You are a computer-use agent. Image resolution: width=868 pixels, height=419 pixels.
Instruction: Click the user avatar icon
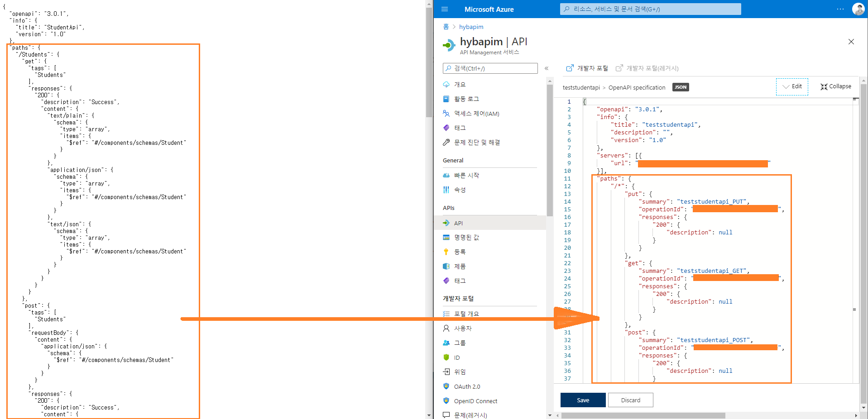pyautogui.click(x=858, y=9)
